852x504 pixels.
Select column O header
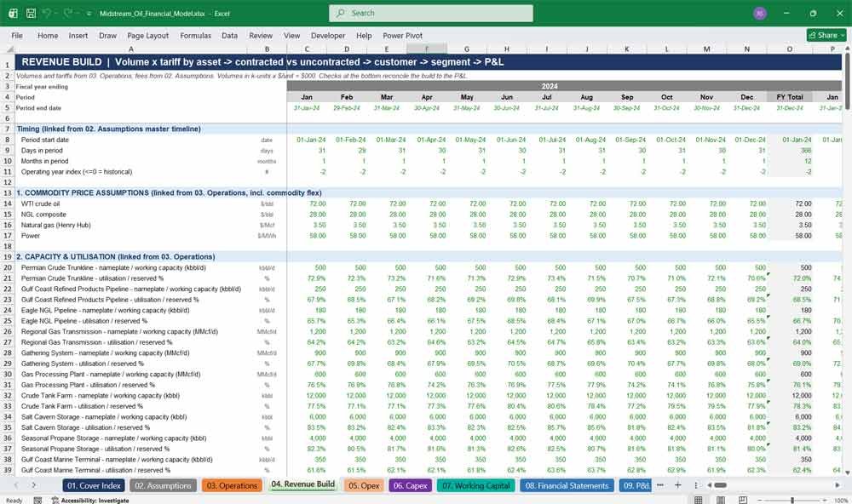pos(790,49)
